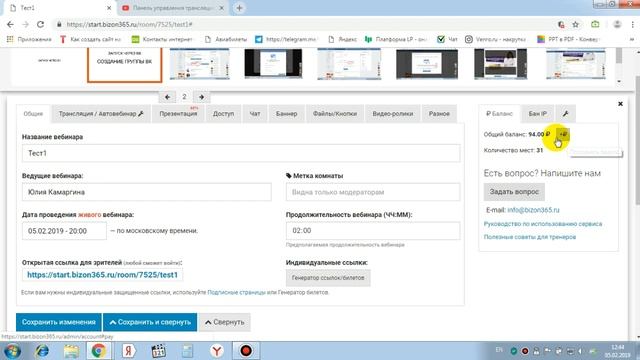Go to next presentation slide arrow
640x360 pixels.
201,97
